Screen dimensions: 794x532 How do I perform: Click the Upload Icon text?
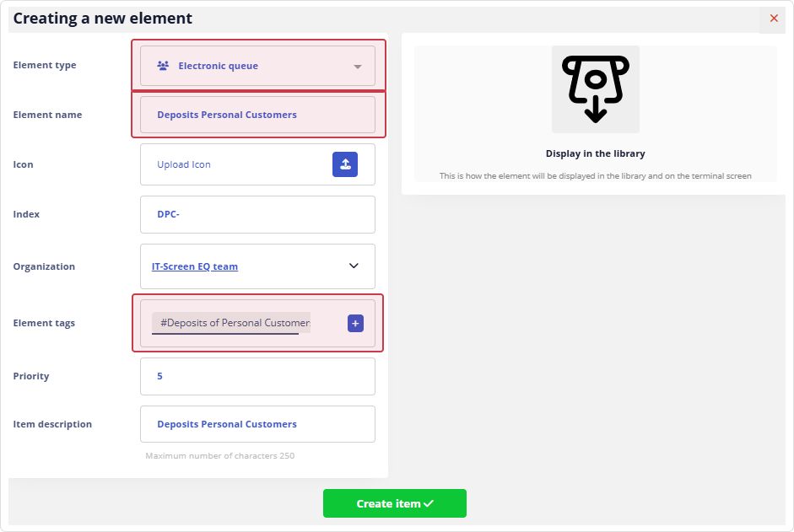click(184, 164)
